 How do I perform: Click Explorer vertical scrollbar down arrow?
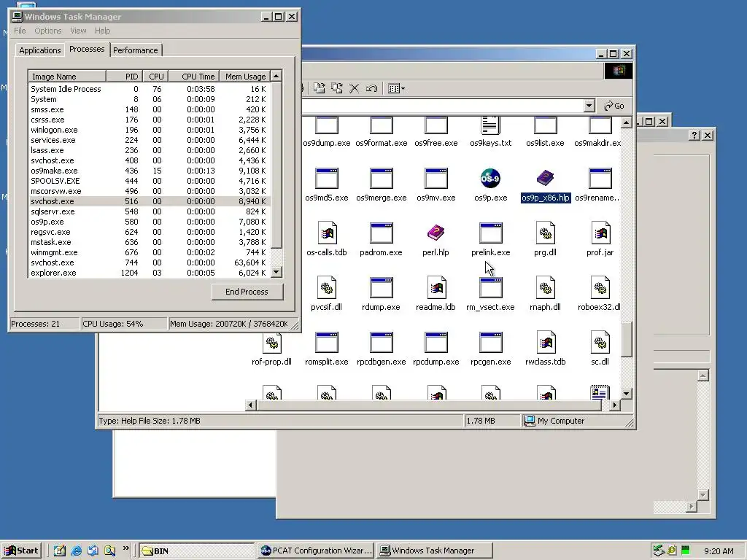point(627,394)
